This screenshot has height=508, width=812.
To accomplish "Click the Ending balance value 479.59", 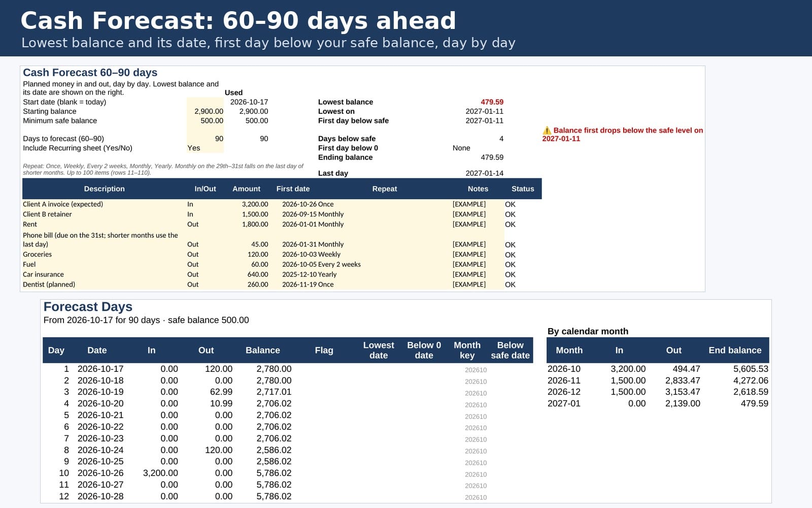I will pos(492,157).
